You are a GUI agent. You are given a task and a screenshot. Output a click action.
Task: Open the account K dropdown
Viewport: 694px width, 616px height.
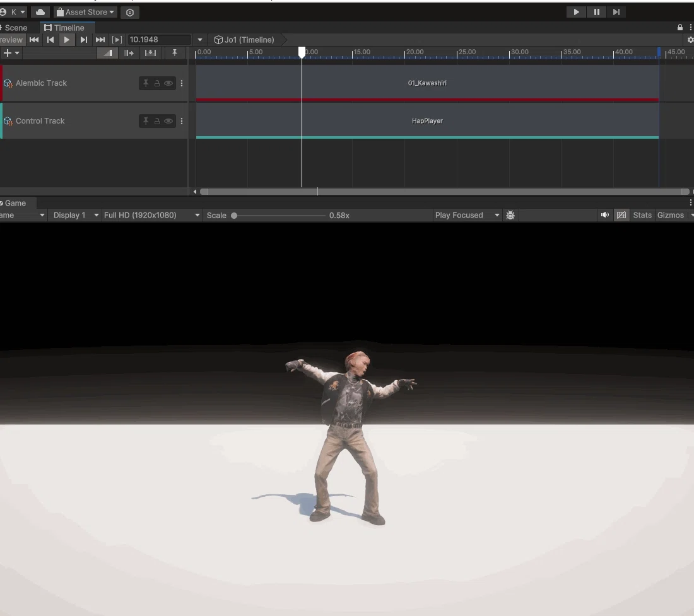point(13,12)
